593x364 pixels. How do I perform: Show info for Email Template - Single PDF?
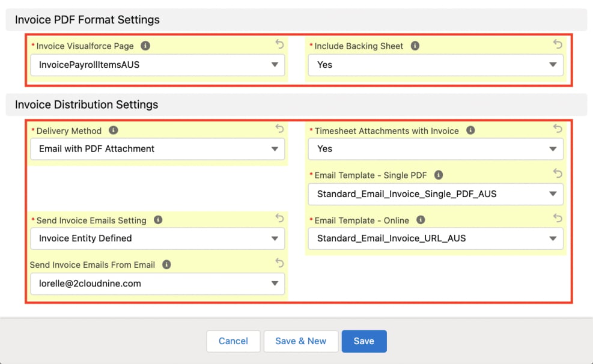click(439, 175)
